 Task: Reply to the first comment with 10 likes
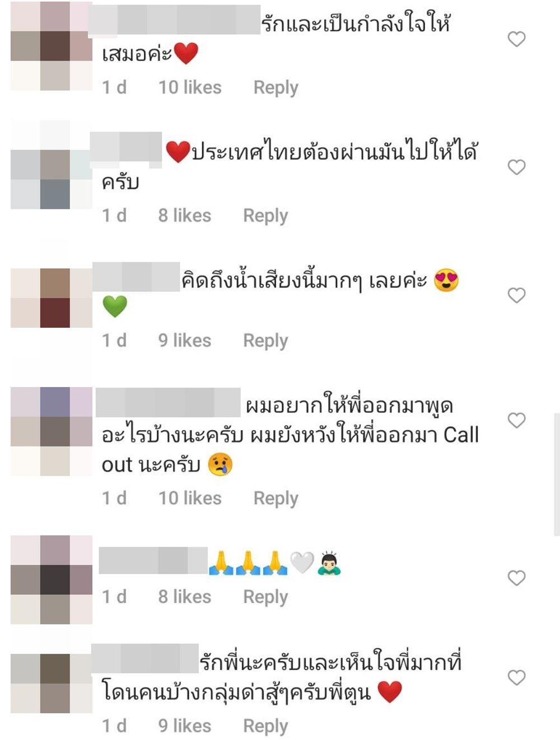click(x=276, y=87)
